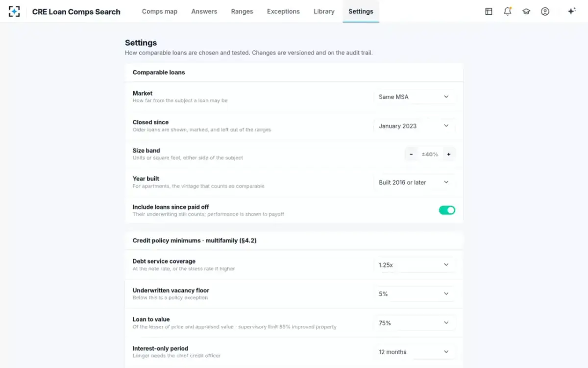Select the Settings tab
The image size is (588, 368).
(361, 11)
